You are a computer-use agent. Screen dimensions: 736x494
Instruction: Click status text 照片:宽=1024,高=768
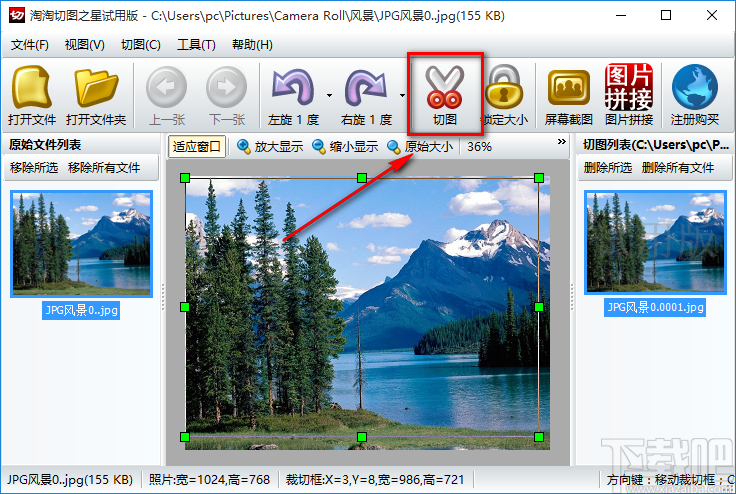tap(209, 479)
